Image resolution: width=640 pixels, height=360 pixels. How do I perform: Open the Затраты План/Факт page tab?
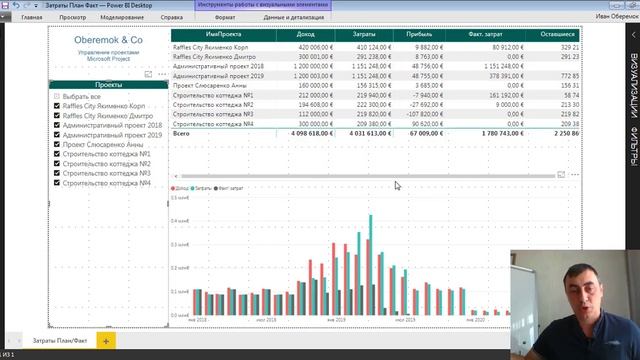click(x=60, y=340)
